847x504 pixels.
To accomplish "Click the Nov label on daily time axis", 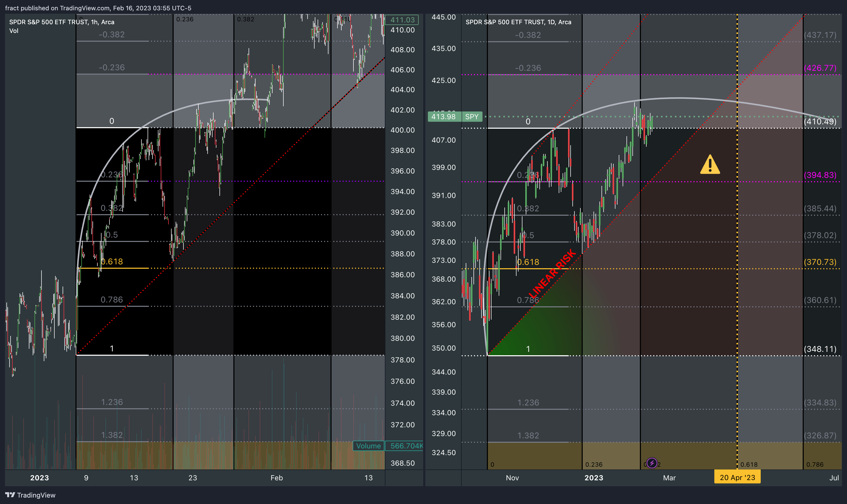I will 512,478.
